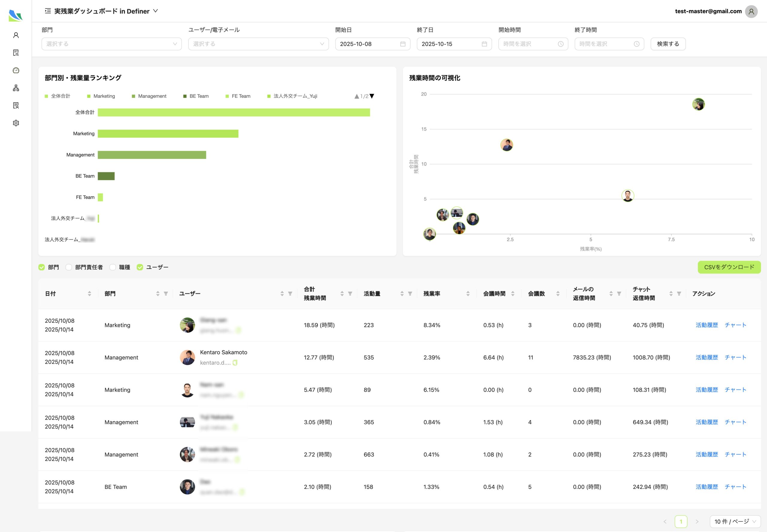Click the user profile sidebar icon

tap(16, 35)
